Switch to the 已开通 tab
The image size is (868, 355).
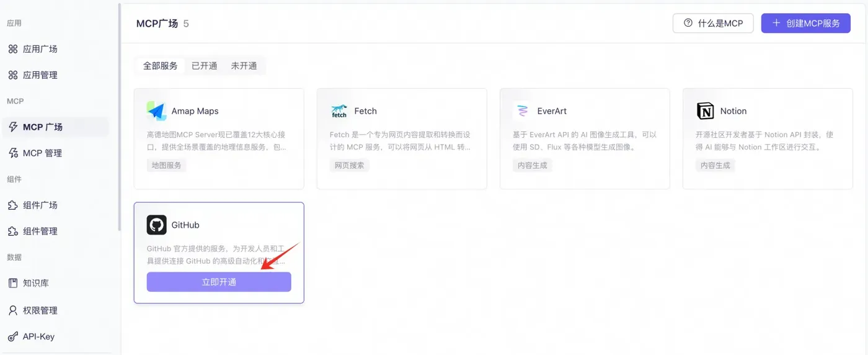coord(205,66)
